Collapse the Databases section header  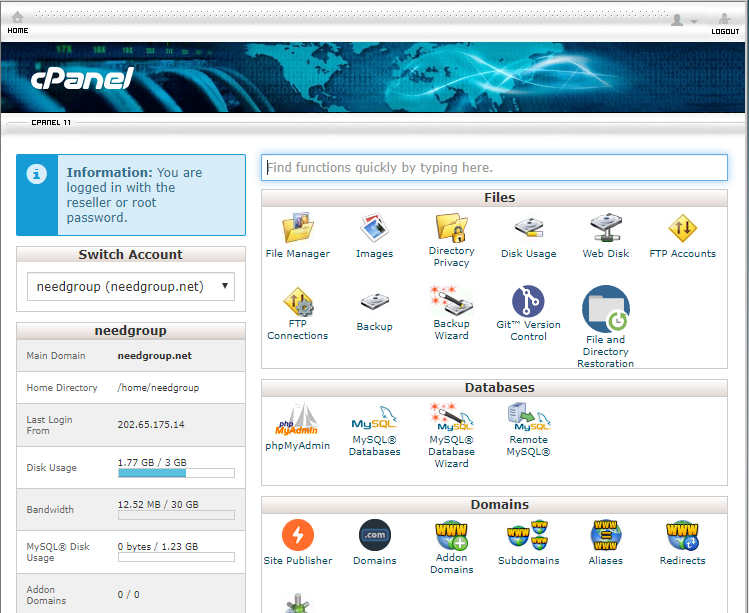pyautogui.click(x=494, y=388)
